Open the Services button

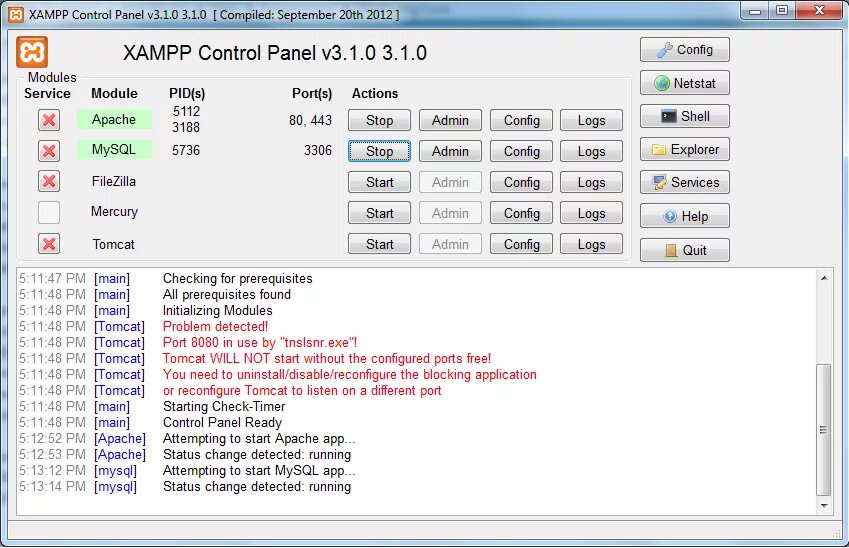click(x=684, y=182)
